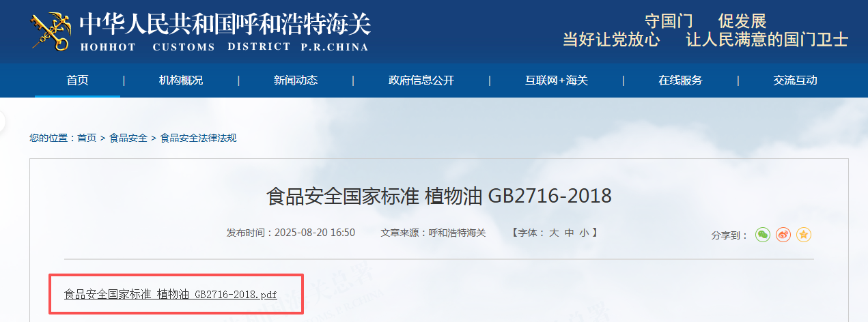Click the 中华人民共和国呼和浩特海关 site title
The height and width of the screenshot is (322, 868).
225,25
